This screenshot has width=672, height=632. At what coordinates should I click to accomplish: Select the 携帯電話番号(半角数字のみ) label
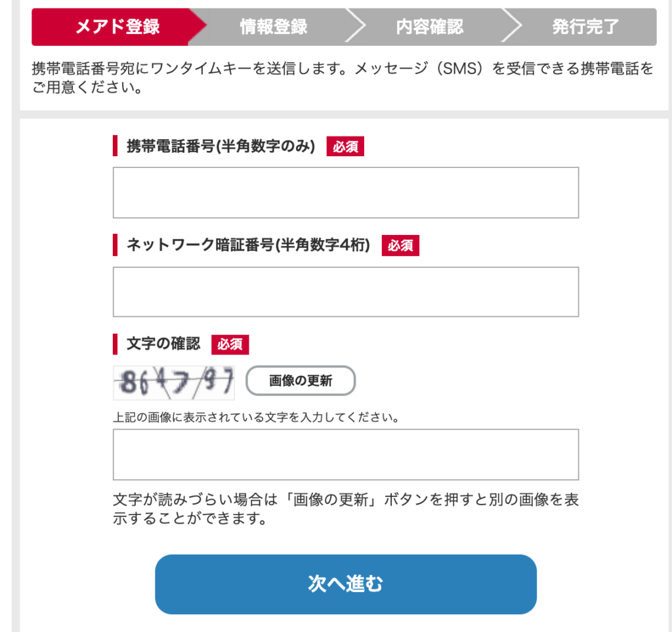point(220,146)
